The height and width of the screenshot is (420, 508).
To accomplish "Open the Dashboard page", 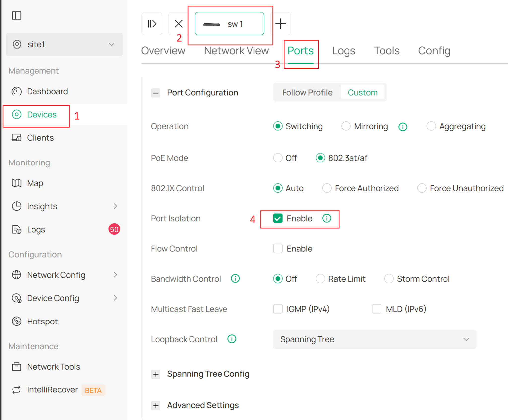I will pyautogui.click(x=47, y=91).
